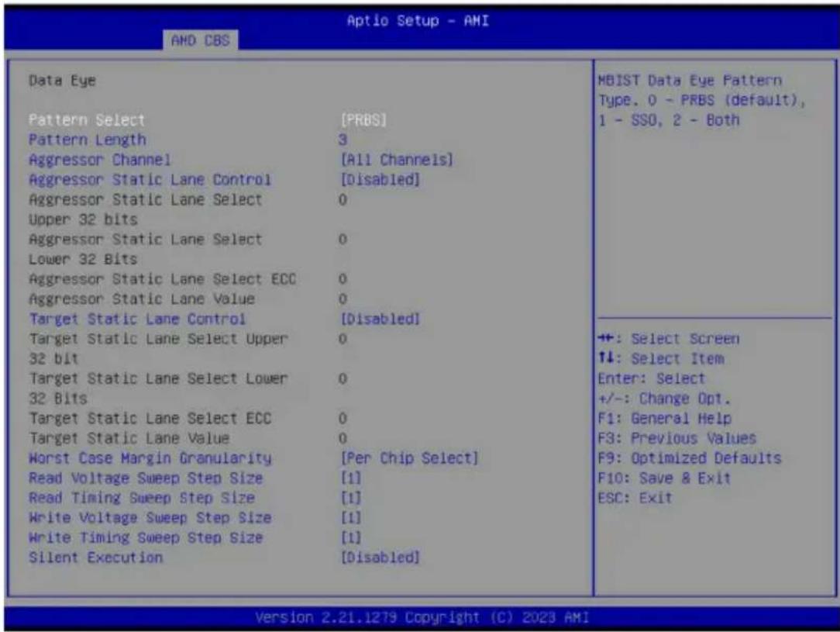Open Target Static Lane Control [Disabled] value

click(380, 319)
